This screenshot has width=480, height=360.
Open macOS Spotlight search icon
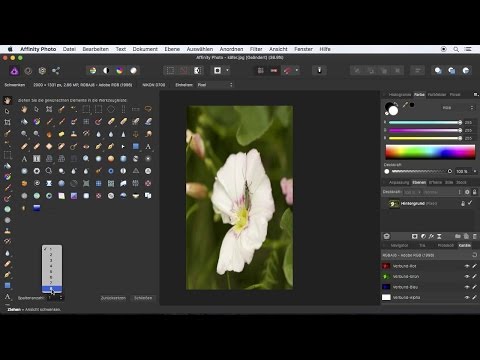456,49
